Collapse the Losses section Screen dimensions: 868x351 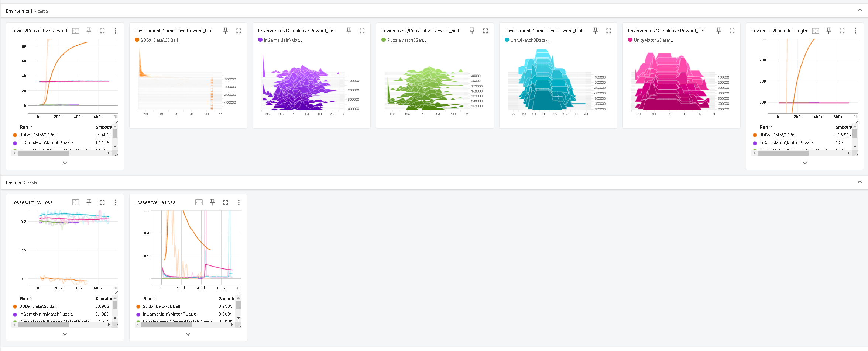(x=860, y=182)
